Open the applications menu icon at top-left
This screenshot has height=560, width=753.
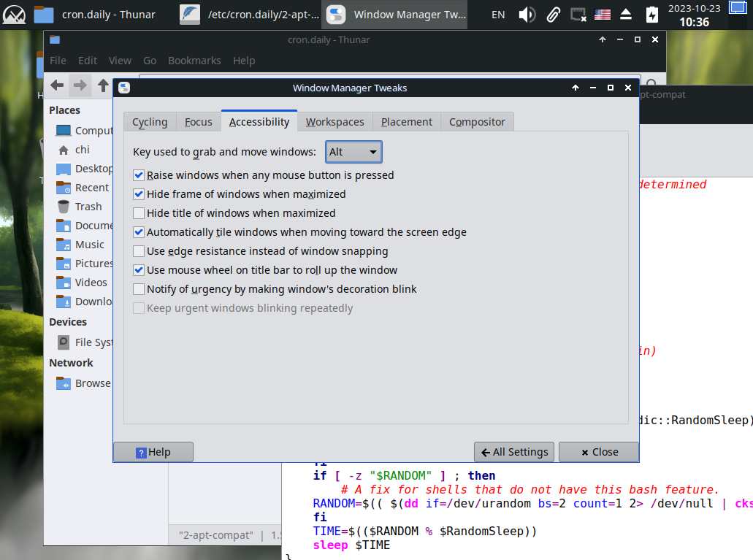coord(14,14)
